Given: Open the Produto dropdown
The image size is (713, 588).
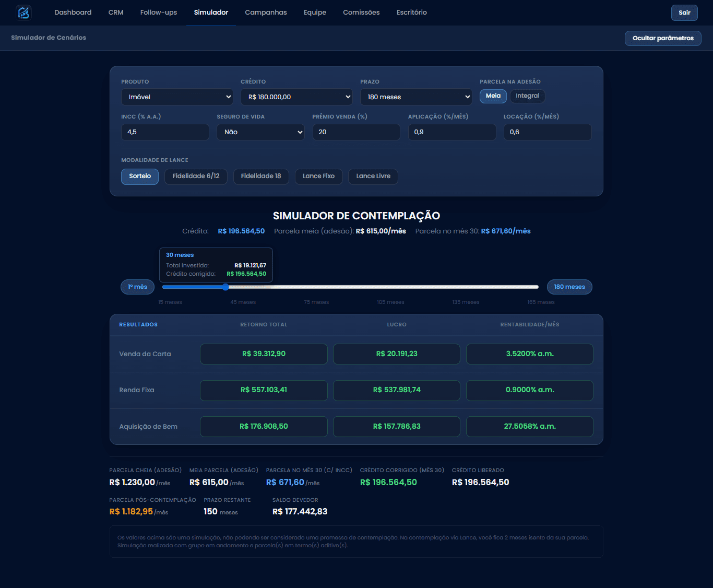Looking at the screenshot, I should tap(177, 97).
